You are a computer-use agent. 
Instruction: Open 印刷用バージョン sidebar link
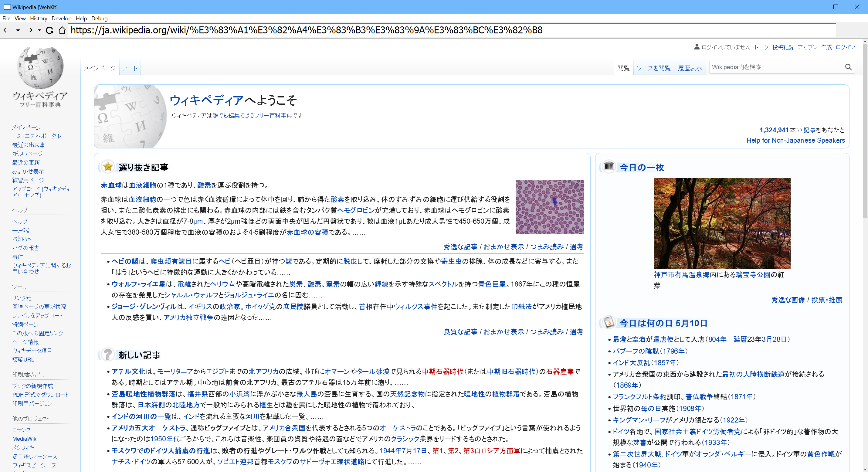pos(32,403)
